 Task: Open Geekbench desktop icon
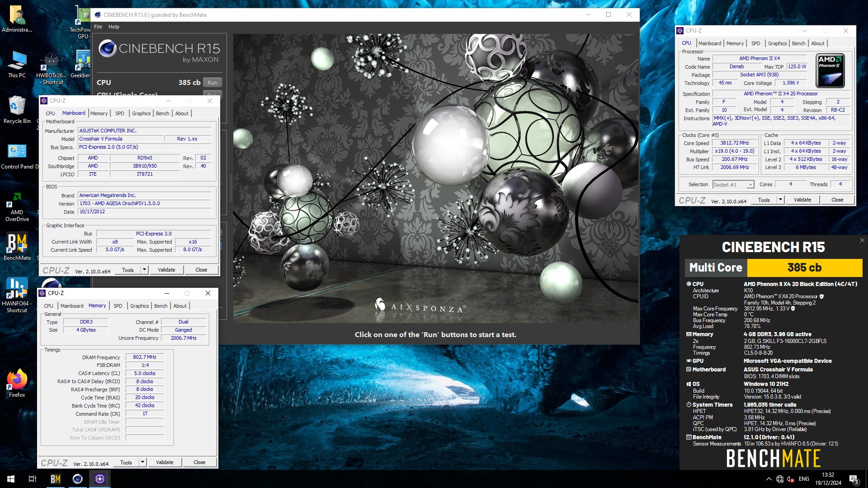click(81, 65)
